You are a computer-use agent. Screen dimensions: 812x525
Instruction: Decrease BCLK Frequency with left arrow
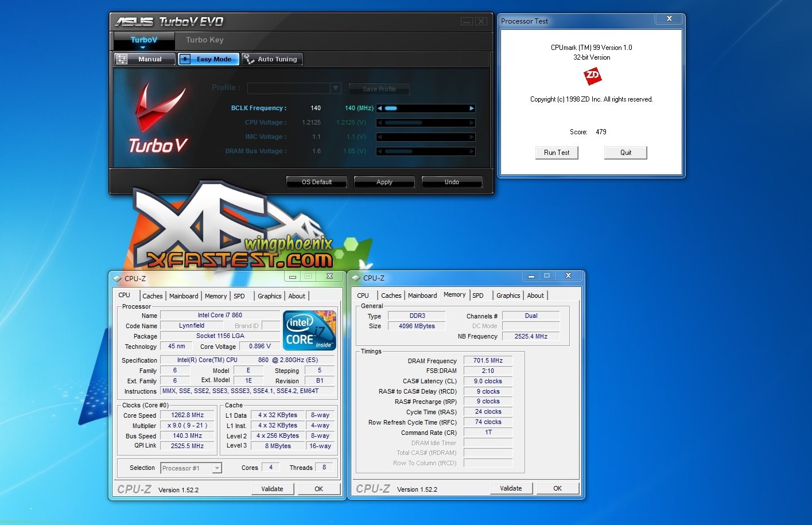click(379, 108)
